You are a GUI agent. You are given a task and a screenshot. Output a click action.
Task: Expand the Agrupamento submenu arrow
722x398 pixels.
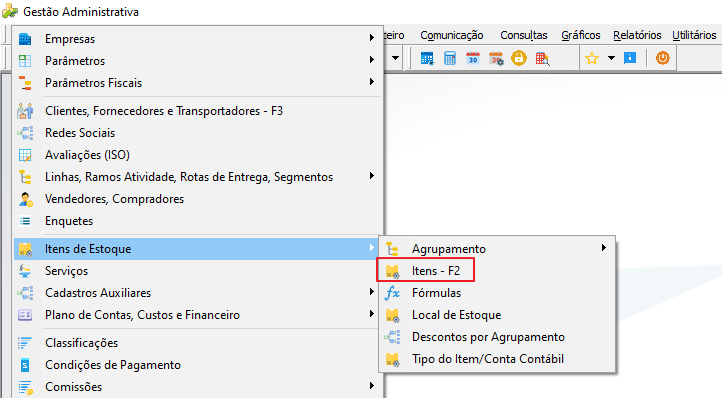pyautogui.click(x=604, y=248)
